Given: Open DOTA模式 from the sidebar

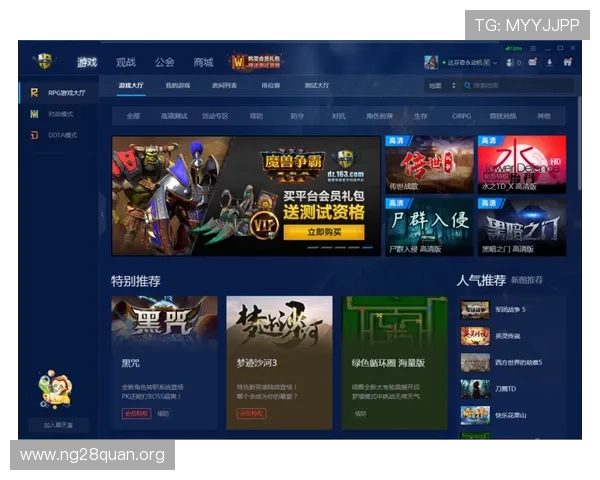Looking at the screenshot, I should 55,134.
